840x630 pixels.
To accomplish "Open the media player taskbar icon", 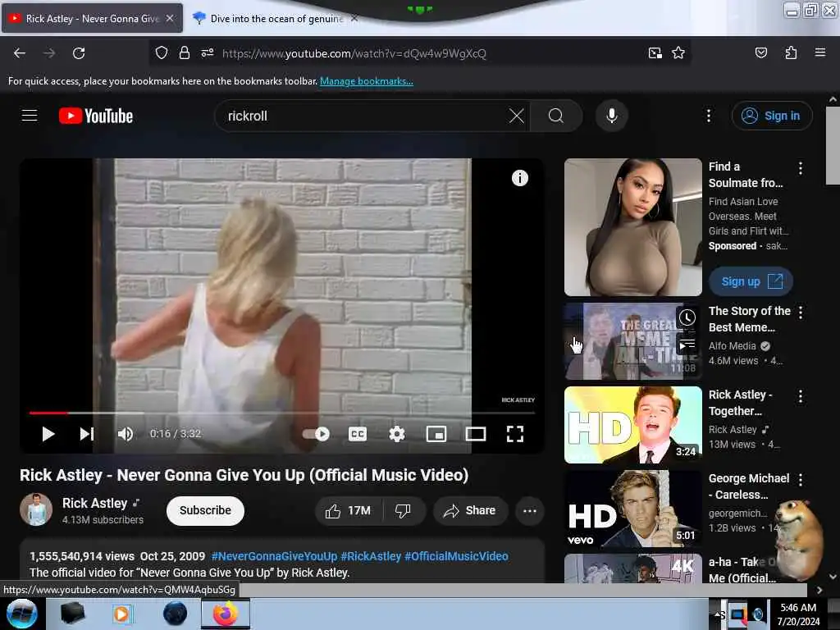I will [x=122, y=614].
